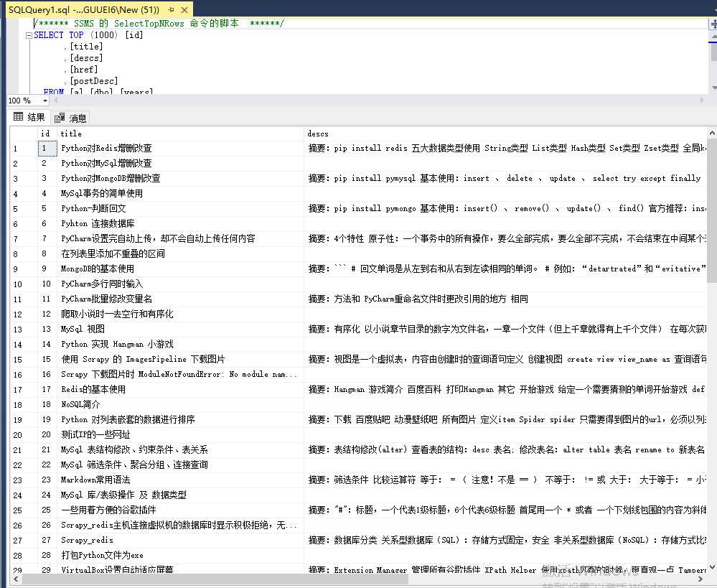Viewport: 717px width, 588px height.
Task: Click the title column header
Action: (x=180, y=134)
